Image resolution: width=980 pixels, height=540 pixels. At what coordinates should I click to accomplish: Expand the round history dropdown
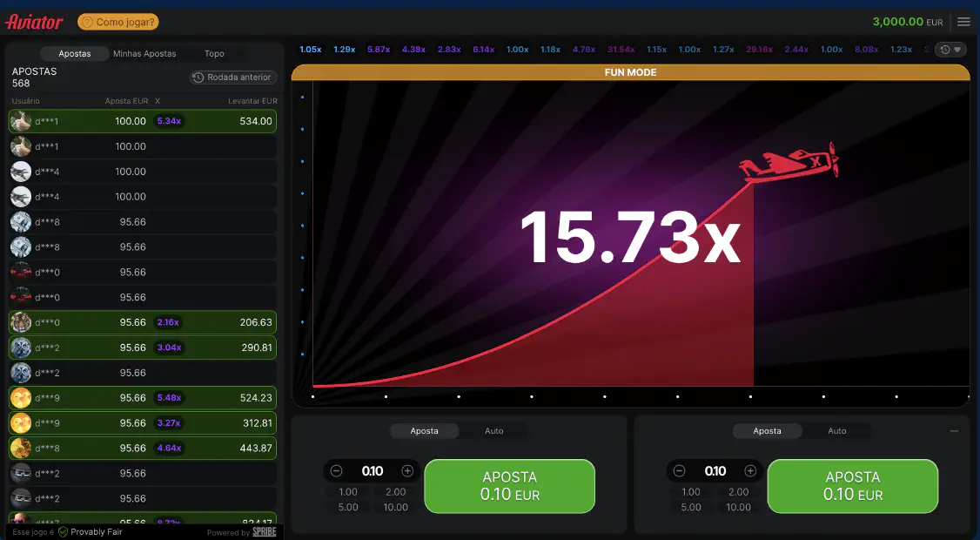coord(950,50)
